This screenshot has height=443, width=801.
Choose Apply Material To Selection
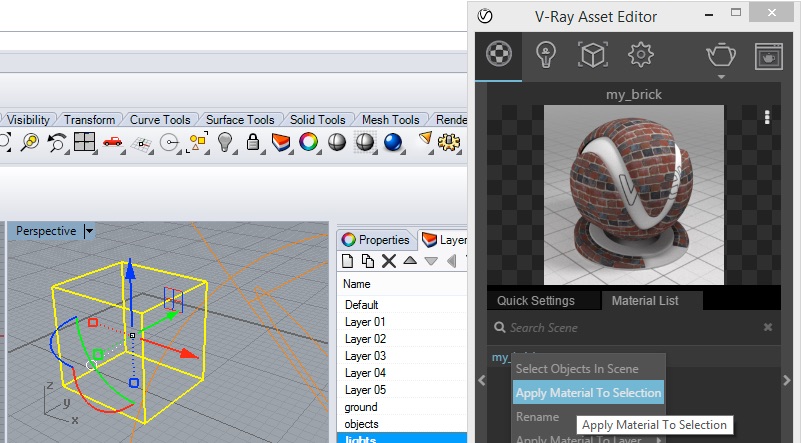point(588,392)
